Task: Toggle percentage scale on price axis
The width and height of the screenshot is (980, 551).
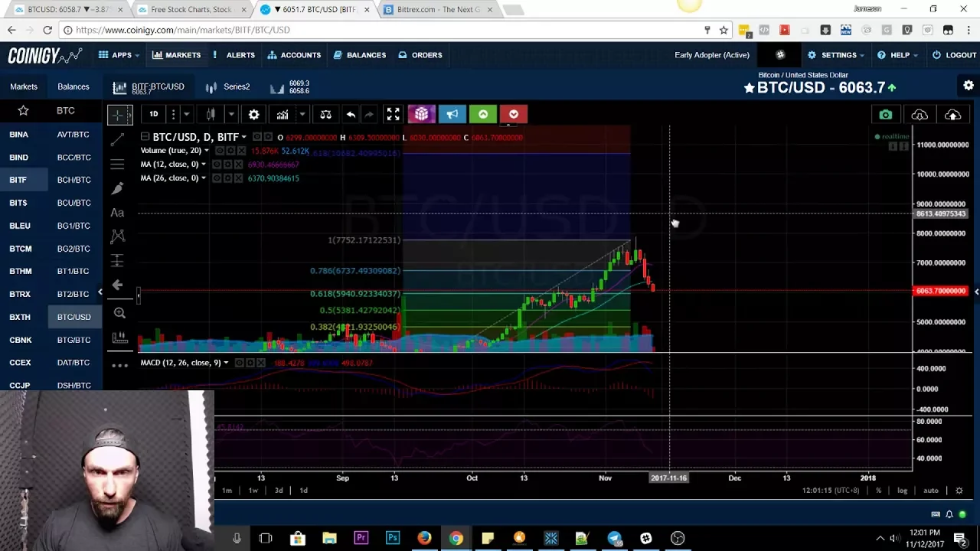Action: [878, 491]
